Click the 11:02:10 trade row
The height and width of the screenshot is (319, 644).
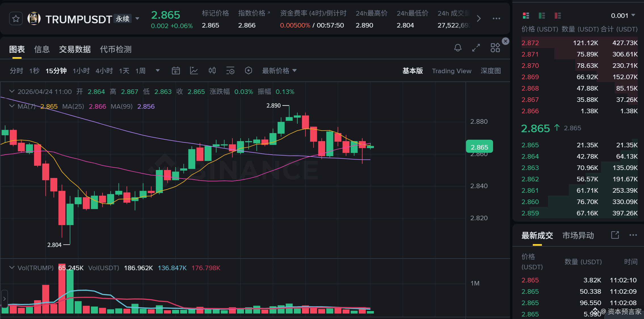click(x=579, y=280)
